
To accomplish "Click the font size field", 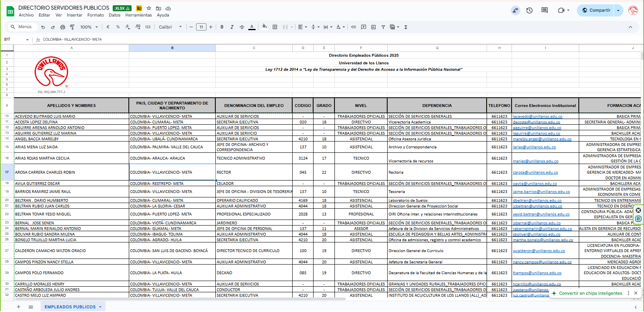I will point(201,27).
